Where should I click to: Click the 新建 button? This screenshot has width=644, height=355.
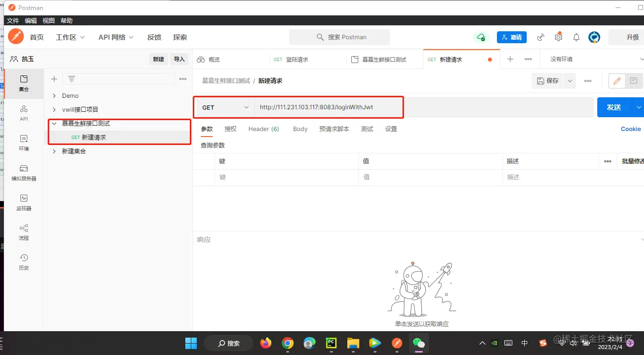(159, 59)
